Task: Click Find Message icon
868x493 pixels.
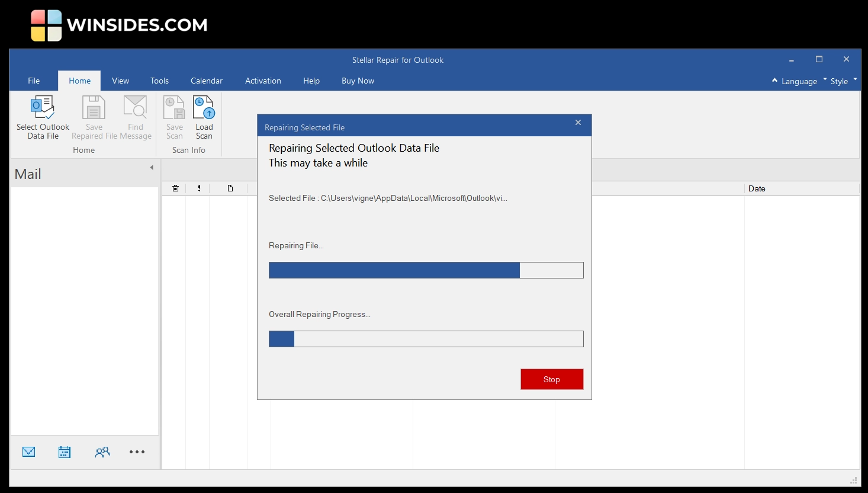Action: click(x=135, y=108)
